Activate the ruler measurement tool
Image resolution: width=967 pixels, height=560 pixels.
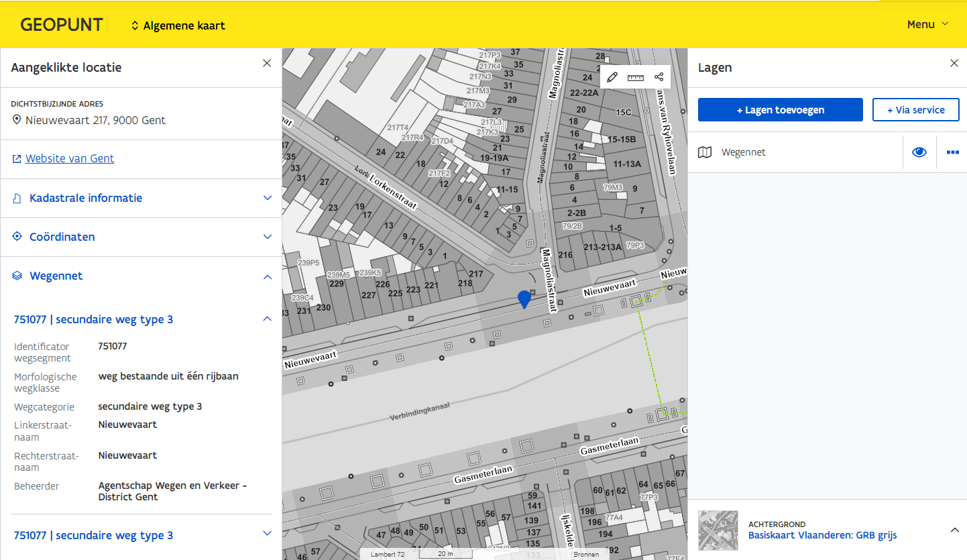[x=635, y=77]
